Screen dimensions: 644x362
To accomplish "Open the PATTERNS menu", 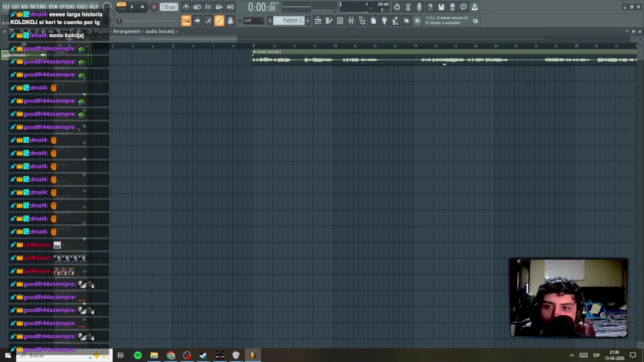I will [38, 7].
